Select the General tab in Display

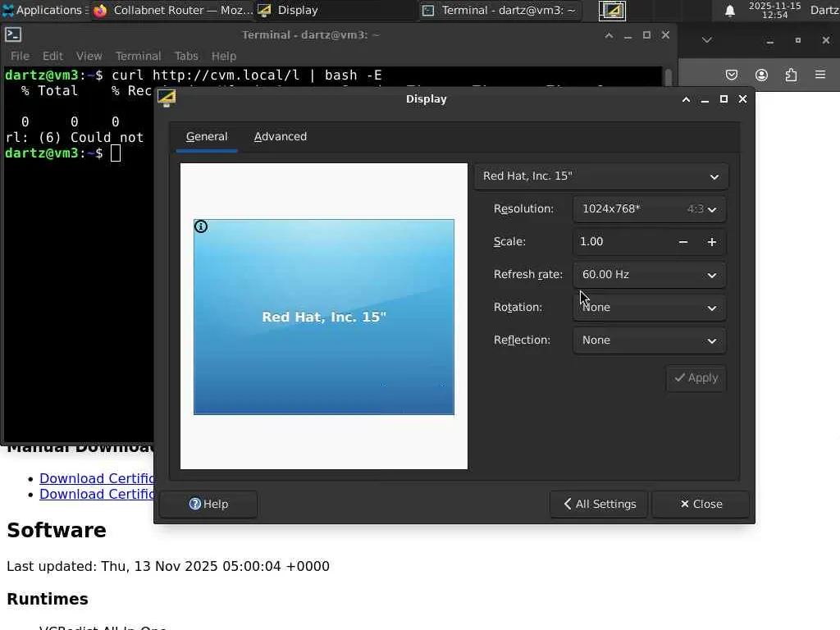click(206, 137)
